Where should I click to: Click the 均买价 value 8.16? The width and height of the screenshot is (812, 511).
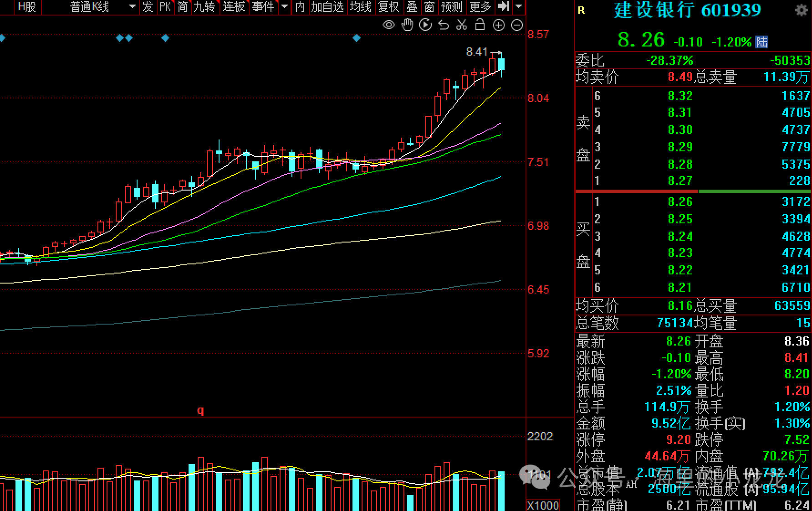click(680, 305)
